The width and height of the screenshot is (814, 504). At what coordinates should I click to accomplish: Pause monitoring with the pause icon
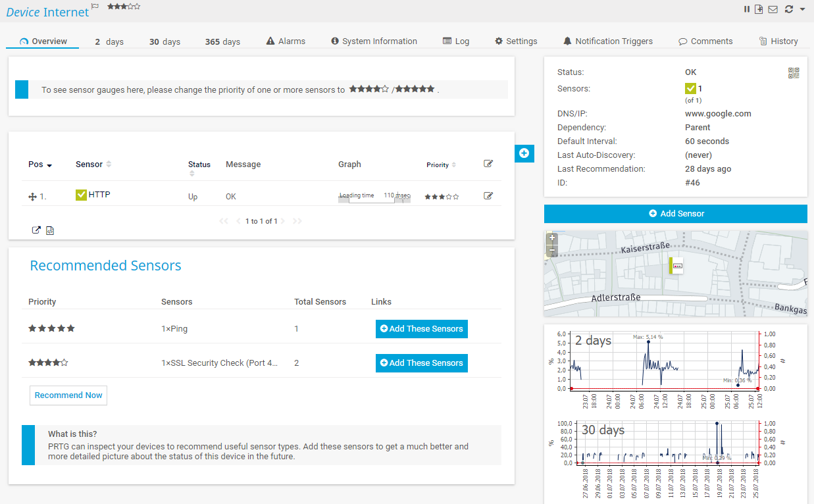coord(747,9)
